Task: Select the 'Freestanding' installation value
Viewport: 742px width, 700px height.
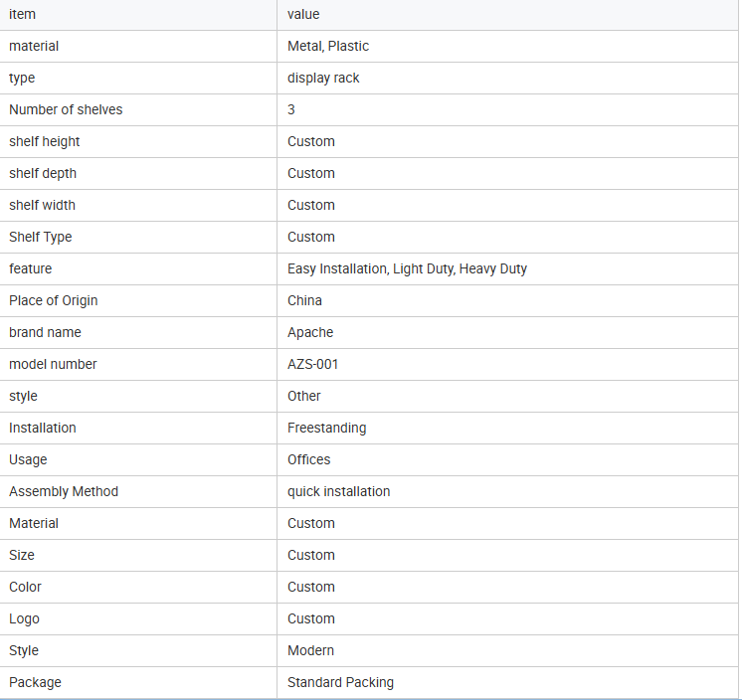Action: coord(326,428)
